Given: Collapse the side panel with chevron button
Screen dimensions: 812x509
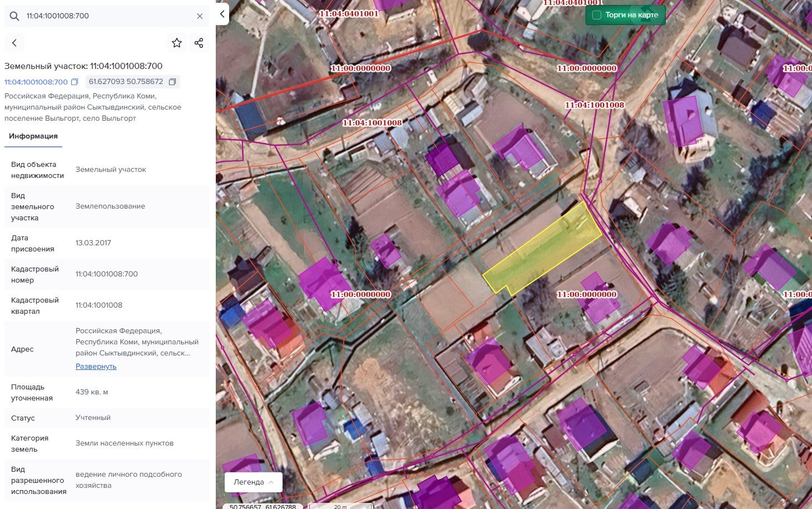Looking at the screenshot, I should (x=222, y=14).
